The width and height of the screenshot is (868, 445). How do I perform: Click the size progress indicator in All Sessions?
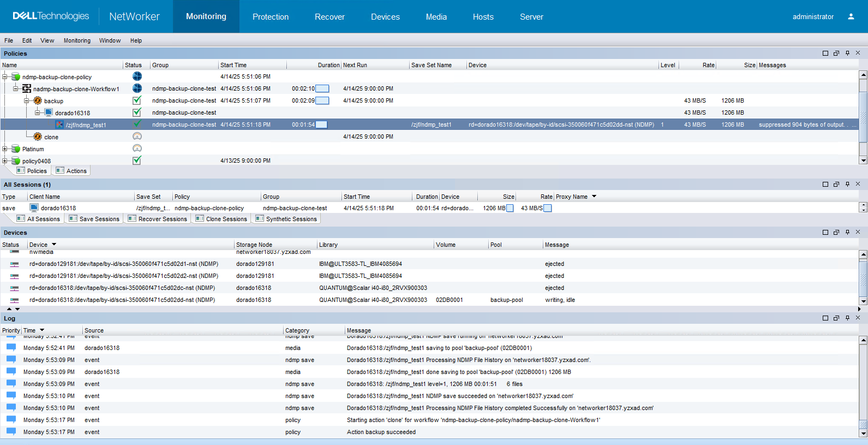click(510, 208)
